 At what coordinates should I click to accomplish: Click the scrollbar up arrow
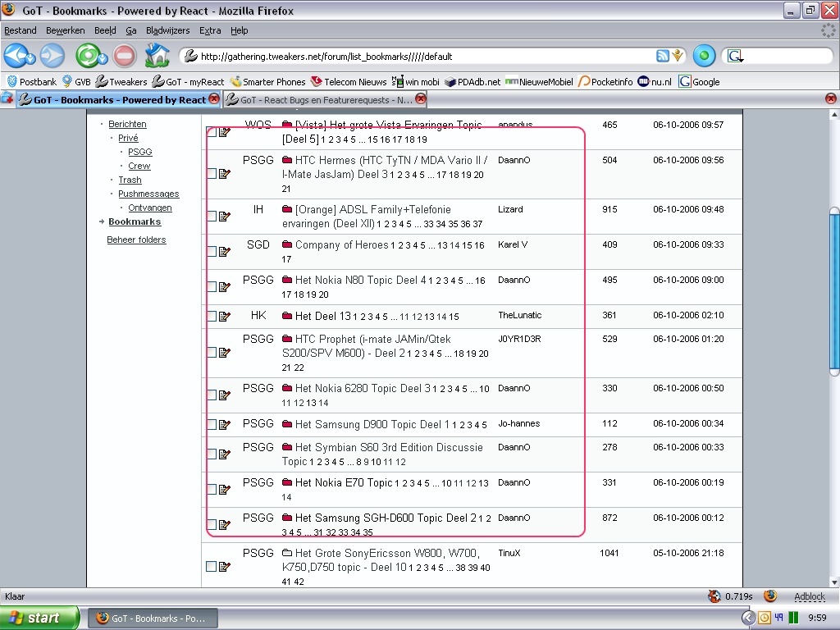tap(834, 114)
